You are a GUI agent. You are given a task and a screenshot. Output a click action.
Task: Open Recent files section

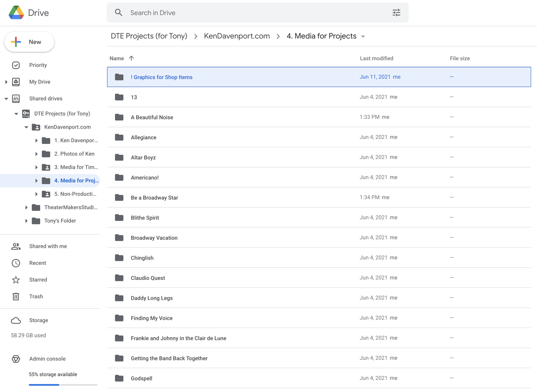(37, 263)
